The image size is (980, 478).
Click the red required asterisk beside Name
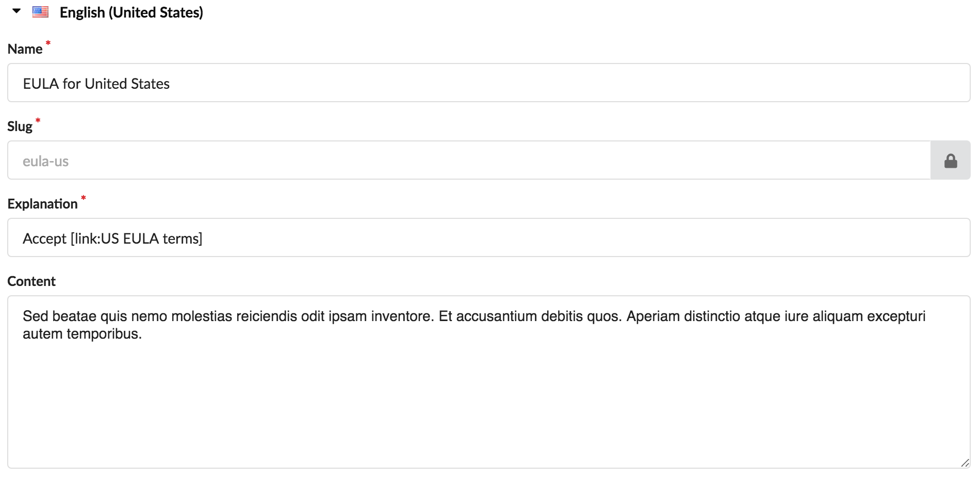point(48,43)
